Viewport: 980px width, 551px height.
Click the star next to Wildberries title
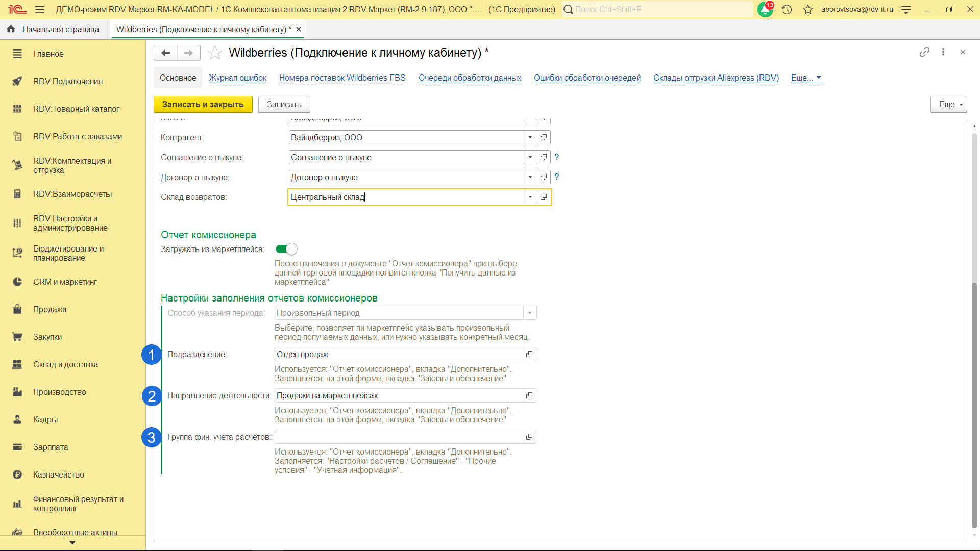click(x=215, y=53)
